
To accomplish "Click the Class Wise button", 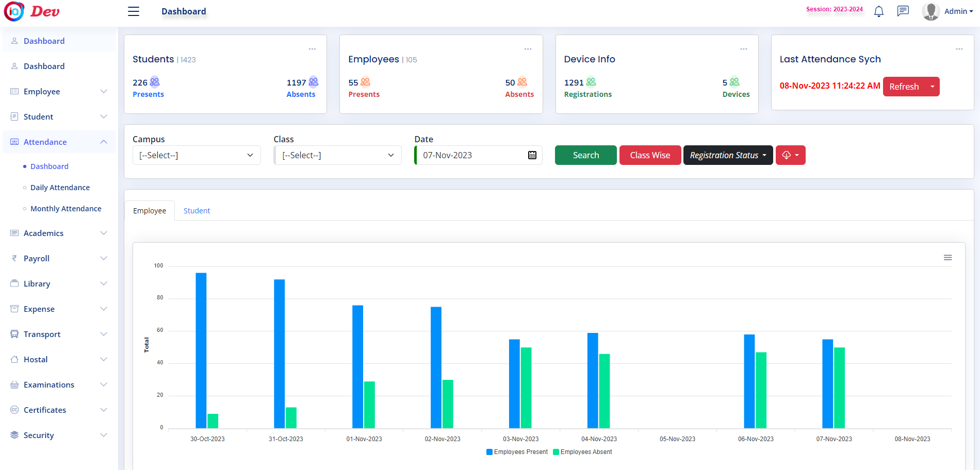I will (x=650, y=155).
